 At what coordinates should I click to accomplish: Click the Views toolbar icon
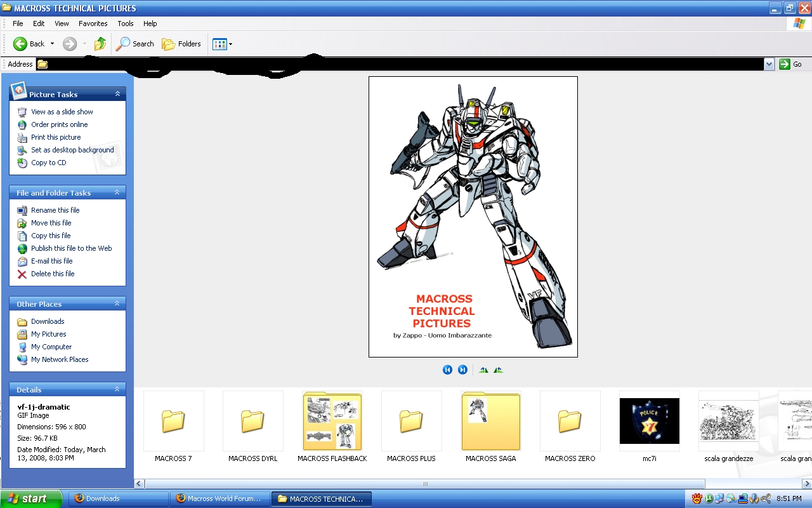(219, 44)
